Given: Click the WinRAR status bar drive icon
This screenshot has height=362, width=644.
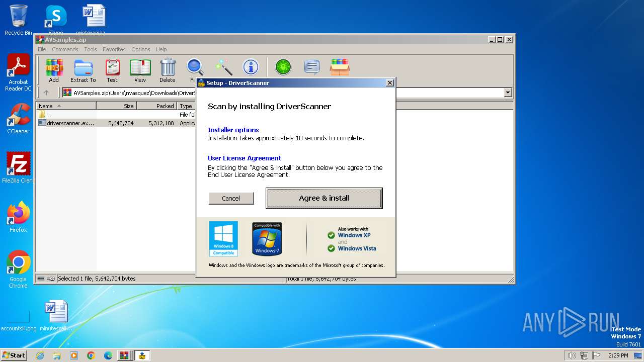Looking at the screenshot, I should [x=41, y=279].
